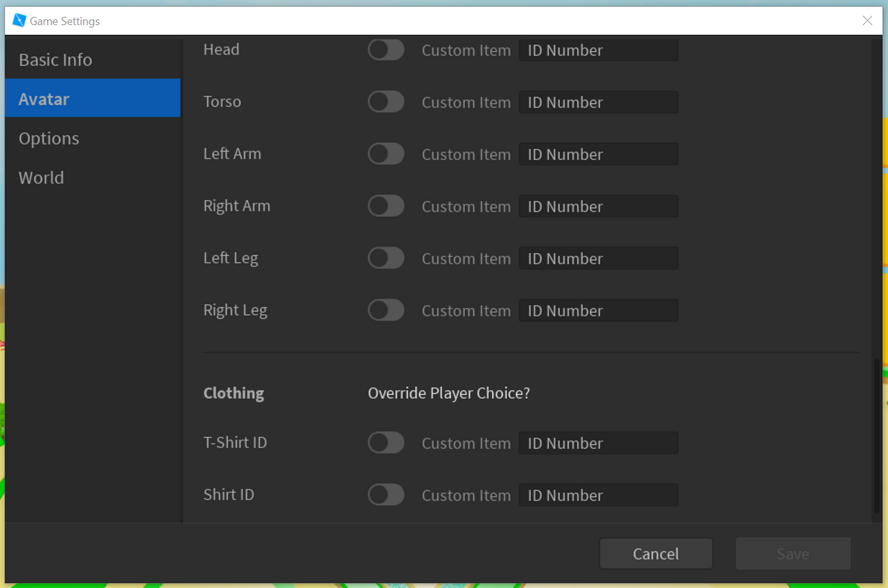The image size is (888, 588).
Task: Click the Save button
Action: (793, 553)
